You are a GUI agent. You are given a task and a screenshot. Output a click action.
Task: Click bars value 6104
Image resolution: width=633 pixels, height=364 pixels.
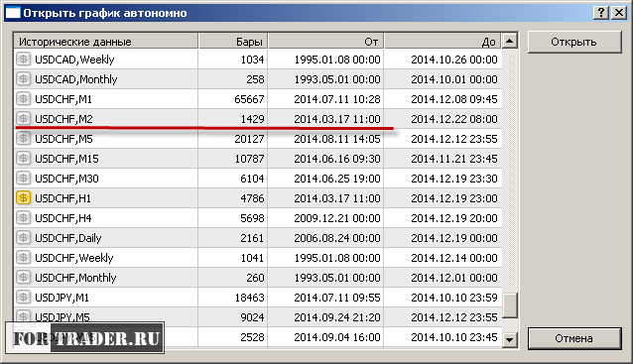pos(252,178)
